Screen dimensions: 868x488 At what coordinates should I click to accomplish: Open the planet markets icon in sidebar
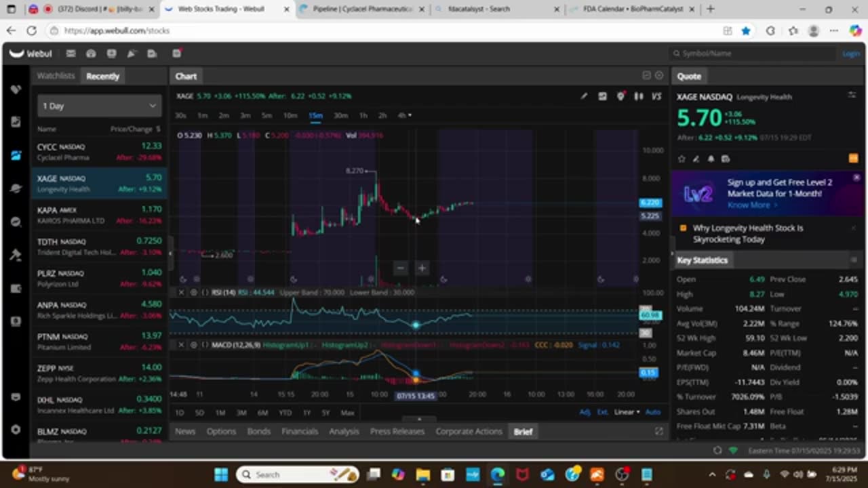pyautogui.click(x=16, y=188)
